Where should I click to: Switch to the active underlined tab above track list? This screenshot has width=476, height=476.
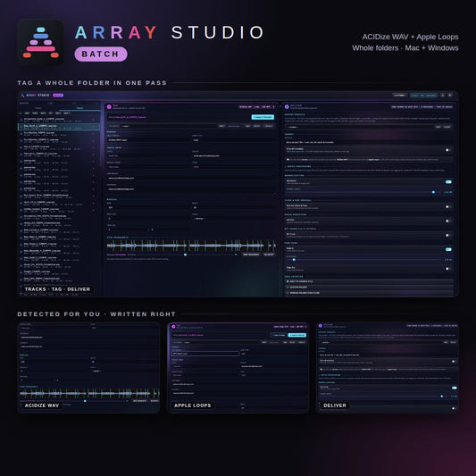pos(79,108)
